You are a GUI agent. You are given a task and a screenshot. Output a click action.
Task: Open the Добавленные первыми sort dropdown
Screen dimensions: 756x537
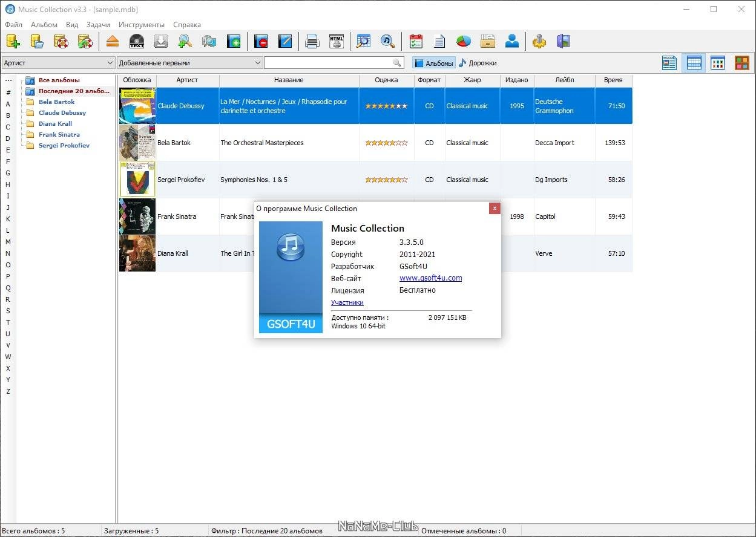190,63
